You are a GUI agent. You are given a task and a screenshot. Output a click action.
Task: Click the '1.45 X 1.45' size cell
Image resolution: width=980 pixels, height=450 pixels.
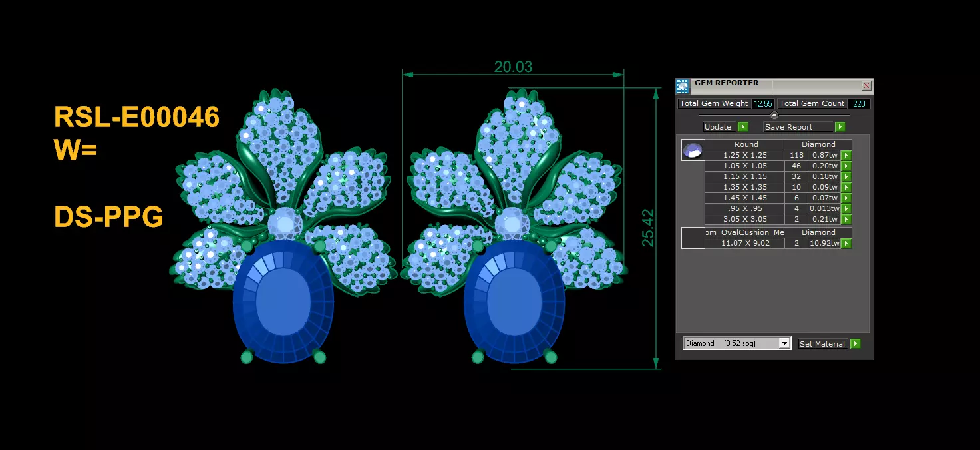pyautogui.click(x=744, y=198)
